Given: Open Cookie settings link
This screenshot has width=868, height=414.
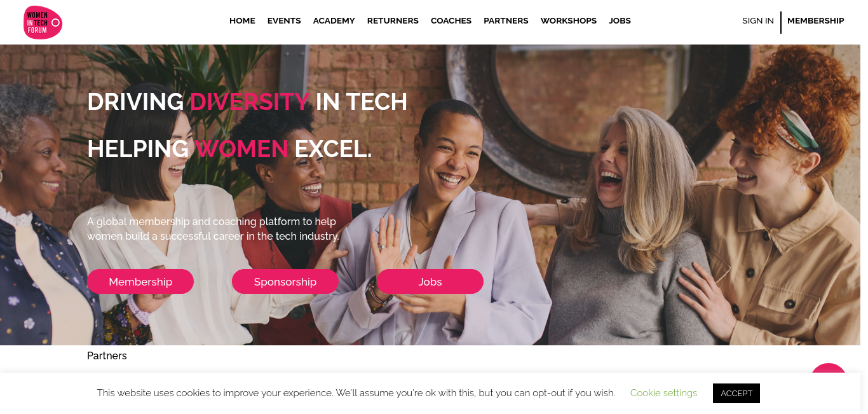Looking at the screenshot, I should point(663,393).
